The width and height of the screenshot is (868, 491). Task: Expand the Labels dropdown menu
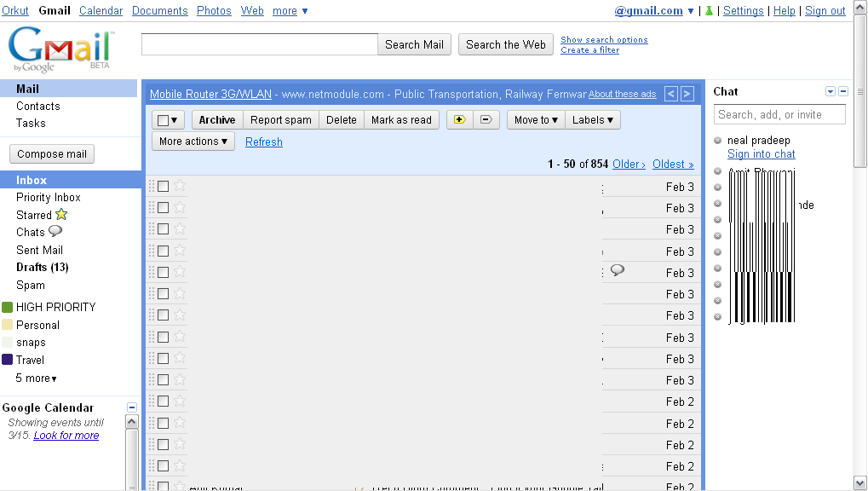click(593, 120)
